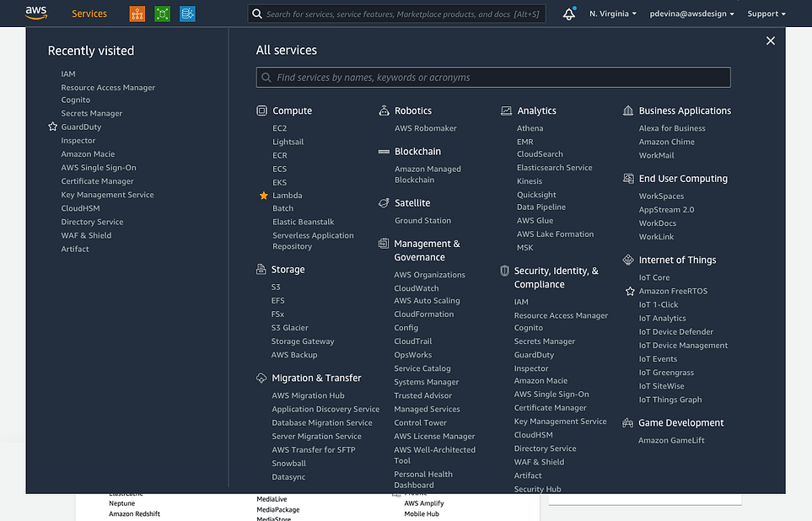Click the End User Computing category icon

tap(628, 179)
